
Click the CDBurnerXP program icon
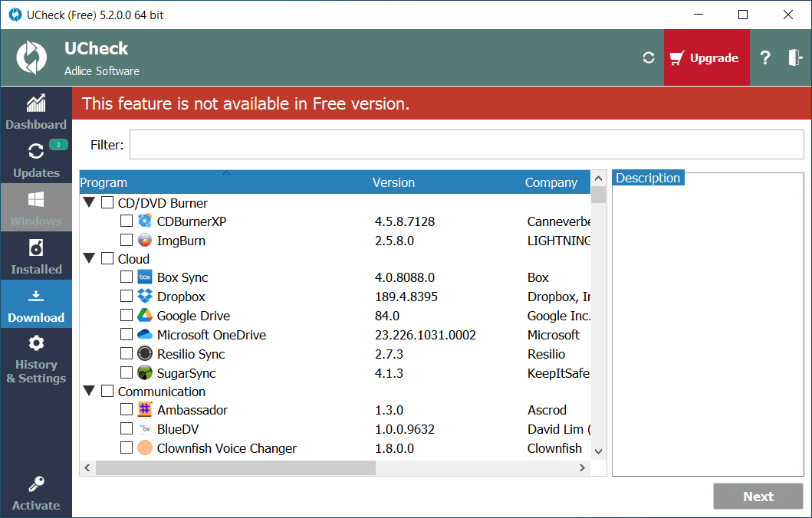pos(145,221)
